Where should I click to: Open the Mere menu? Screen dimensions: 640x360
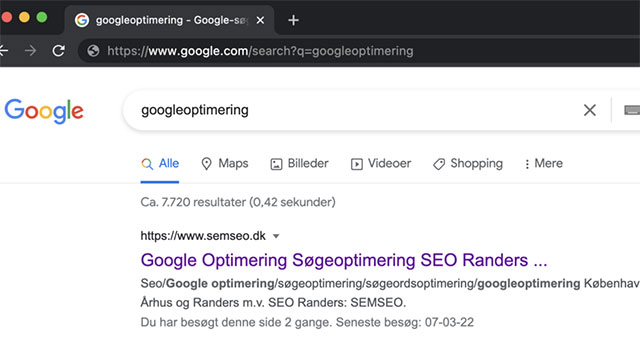tap(544, 163)
